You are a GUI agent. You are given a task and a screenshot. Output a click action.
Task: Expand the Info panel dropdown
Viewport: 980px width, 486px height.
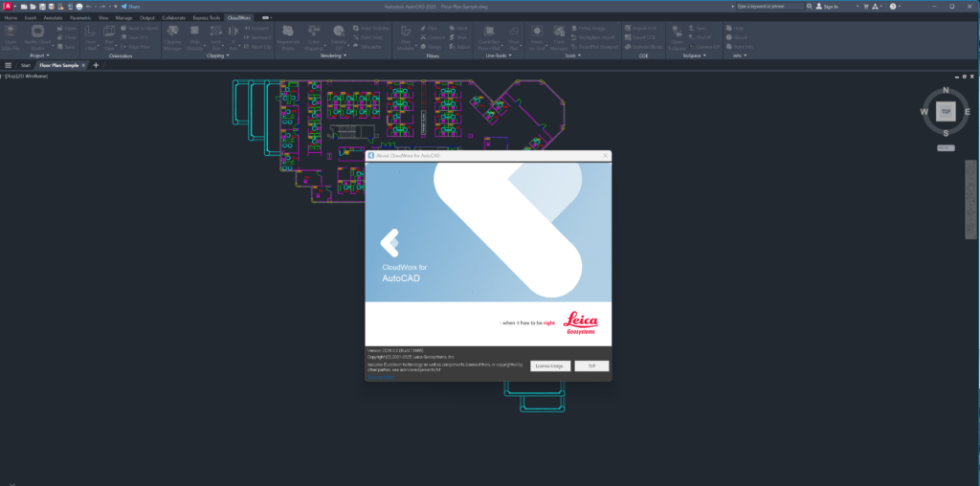point(742,55)
